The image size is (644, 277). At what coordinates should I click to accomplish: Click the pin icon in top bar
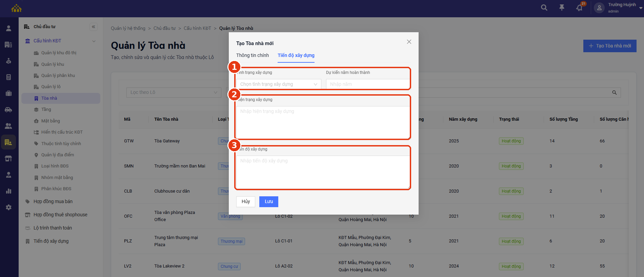tap(562, 7)
